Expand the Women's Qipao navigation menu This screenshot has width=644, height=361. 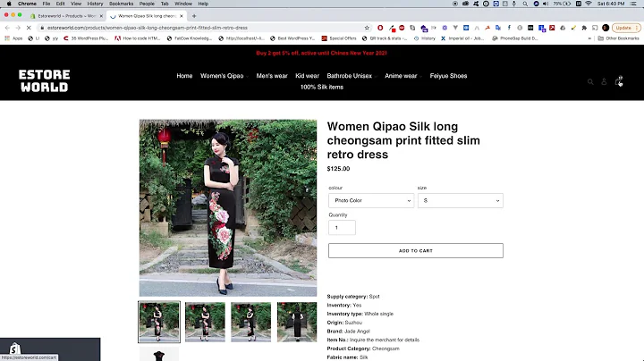click(x=224, y=76)
